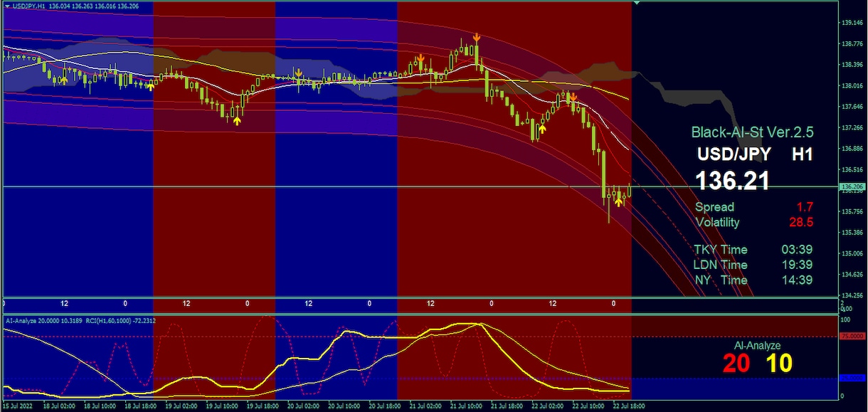
Task: Click the spread value '1.7'
Action: click(805, 207)
